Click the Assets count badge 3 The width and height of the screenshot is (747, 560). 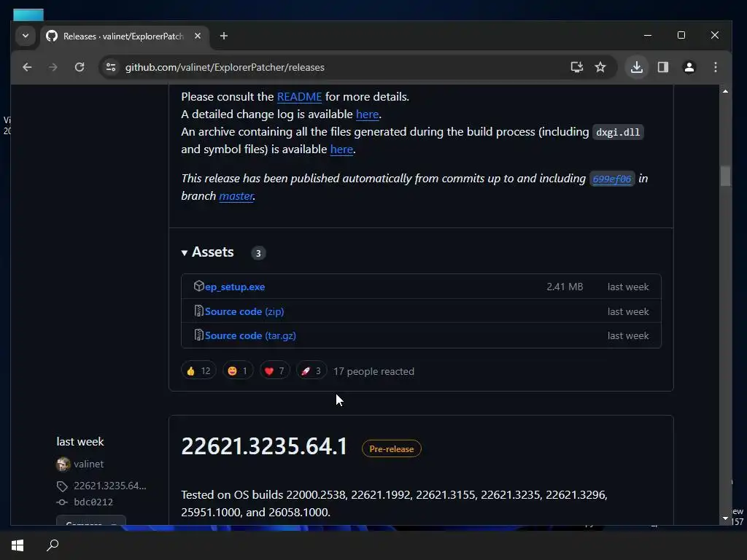coord(258,253)
